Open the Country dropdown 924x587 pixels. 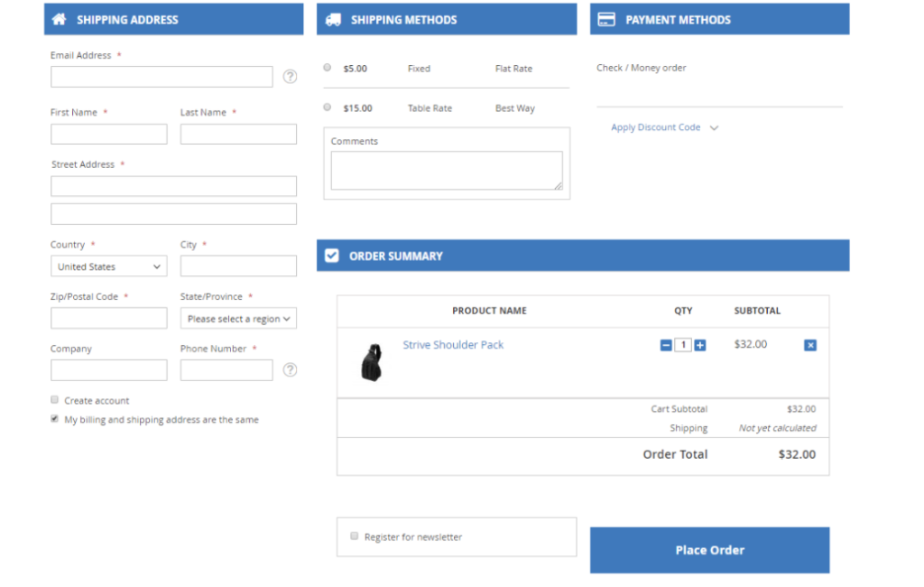coord(108,266)
